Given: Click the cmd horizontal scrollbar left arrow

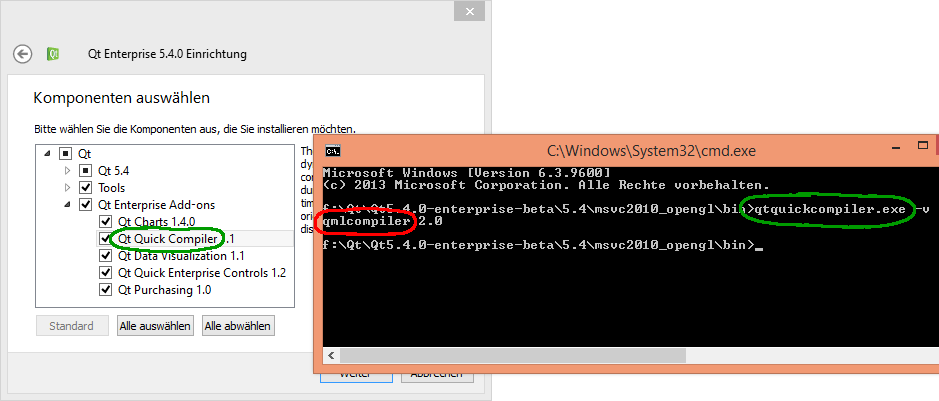Looking at the screenshot, I should (330, 355).
